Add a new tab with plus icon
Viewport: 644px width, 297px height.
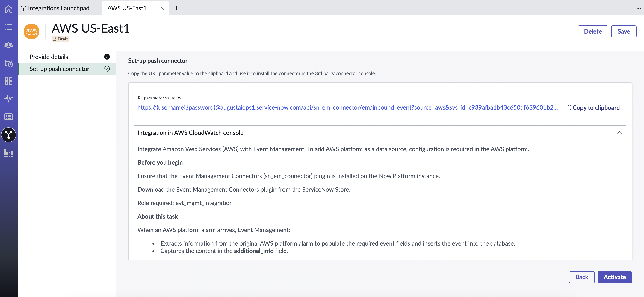click(176, 8)
